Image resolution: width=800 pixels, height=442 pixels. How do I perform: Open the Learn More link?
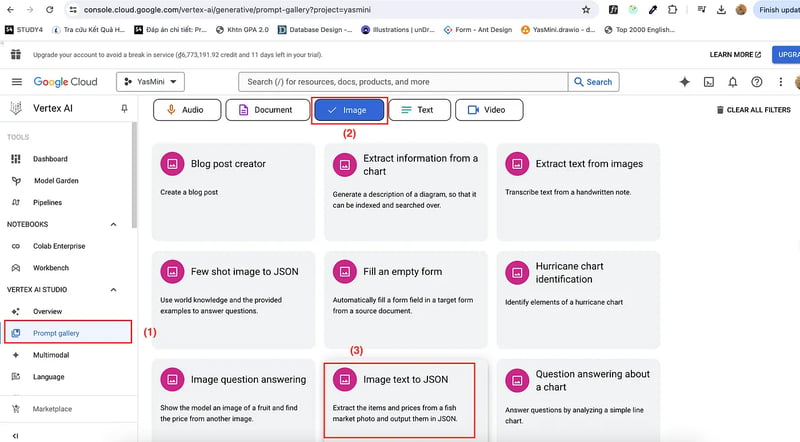[x=735, y=55]
